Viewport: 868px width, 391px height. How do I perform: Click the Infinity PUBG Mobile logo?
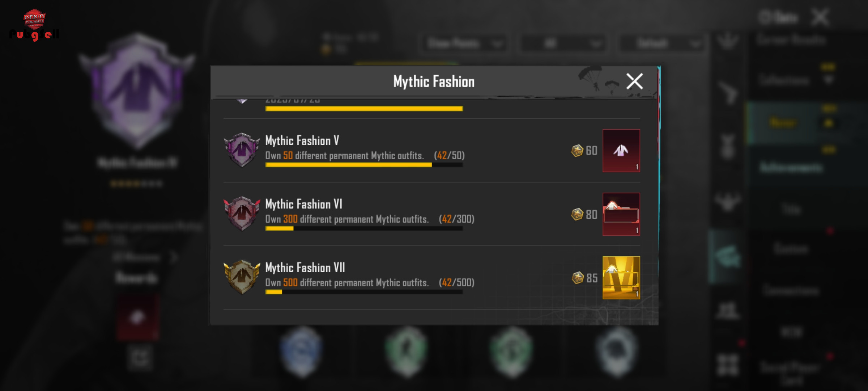[34, 24]
